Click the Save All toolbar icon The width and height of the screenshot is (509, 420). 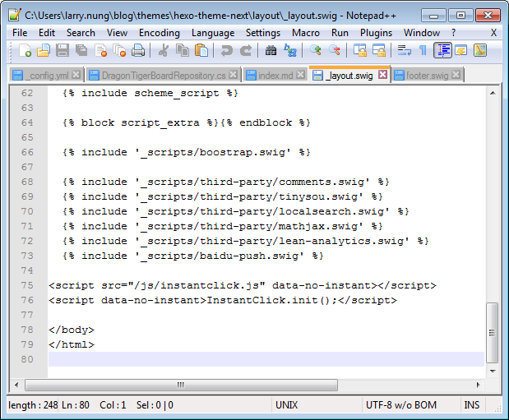(81, 51)
